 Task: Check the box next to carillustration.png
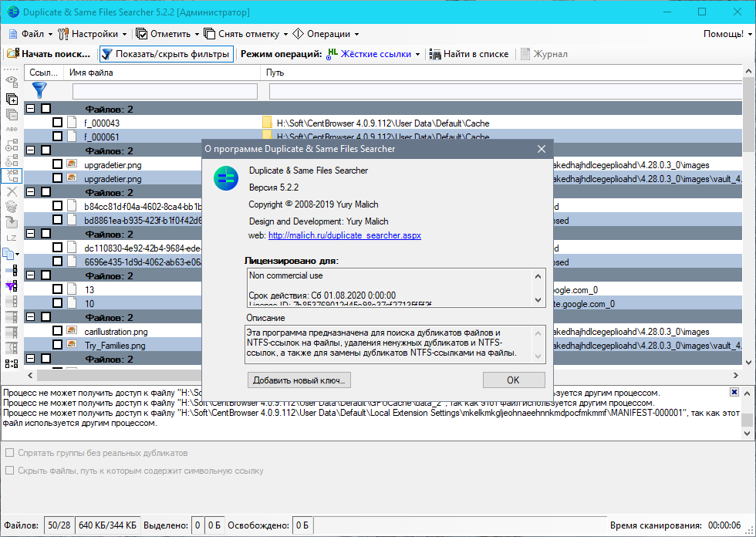(x=57, y=331)
